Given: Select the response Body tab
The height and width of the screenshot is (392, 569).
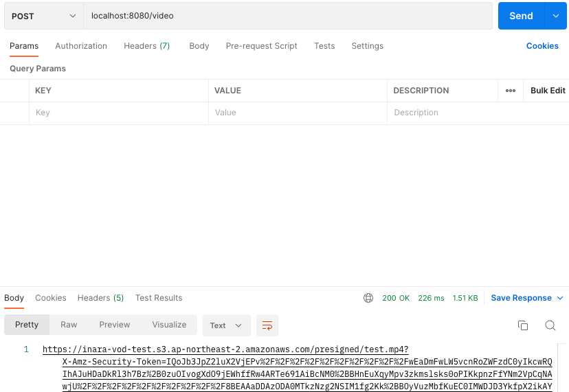Looking at the screenshot, I should click(x=14, y=298).
